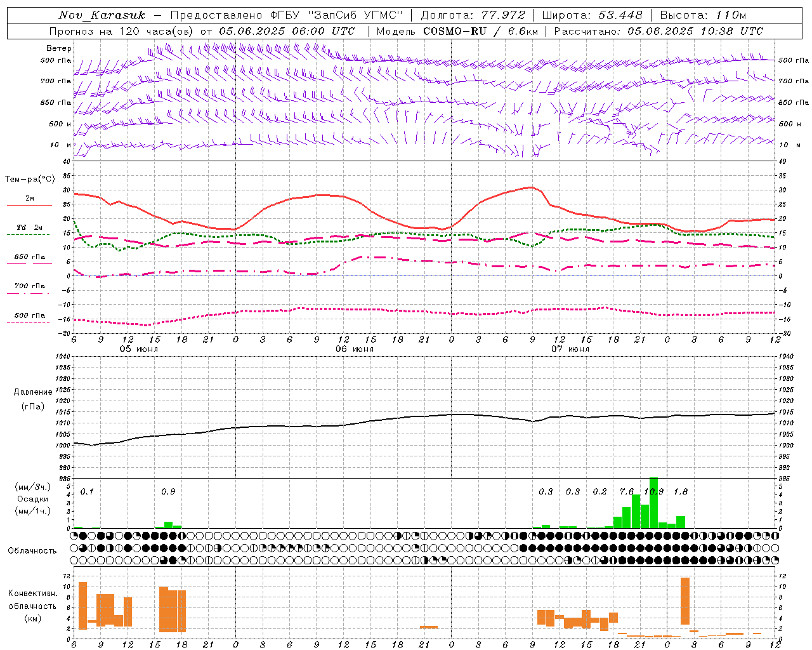This screenshot has height=650, width=812.
Task: Click the "Осадки" precipitation label
Action: click(33, 499)
